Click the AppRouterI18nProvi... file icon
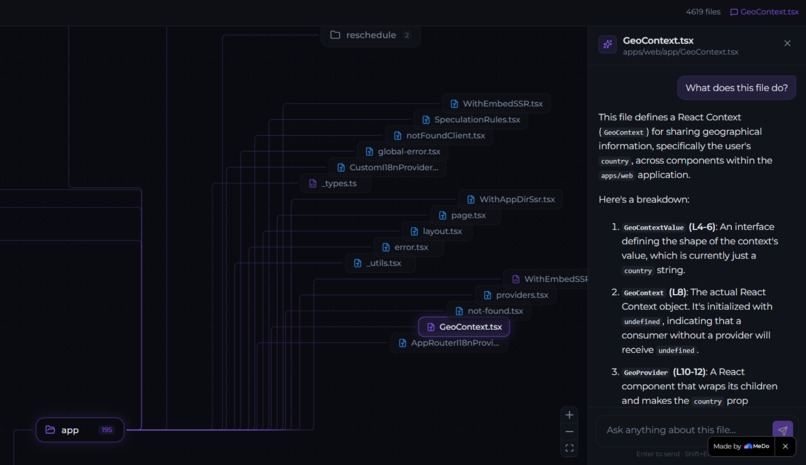 click(402, 343)
